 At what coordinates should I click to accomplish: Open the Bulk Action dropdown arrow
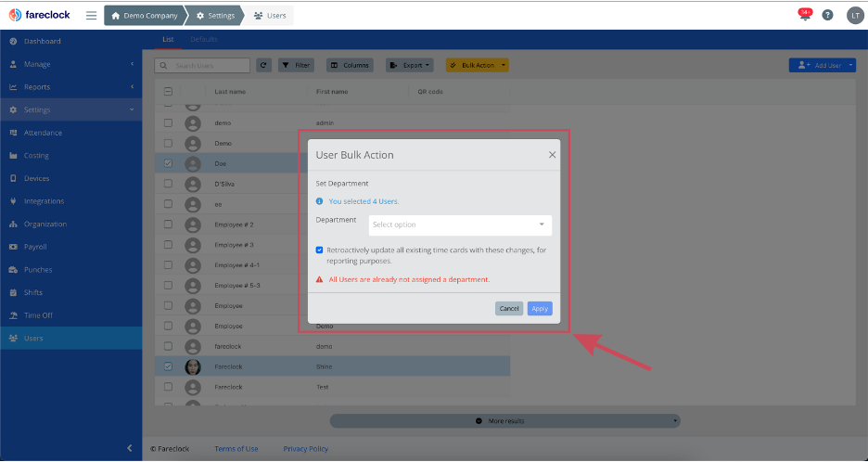(x=504, y=65)
